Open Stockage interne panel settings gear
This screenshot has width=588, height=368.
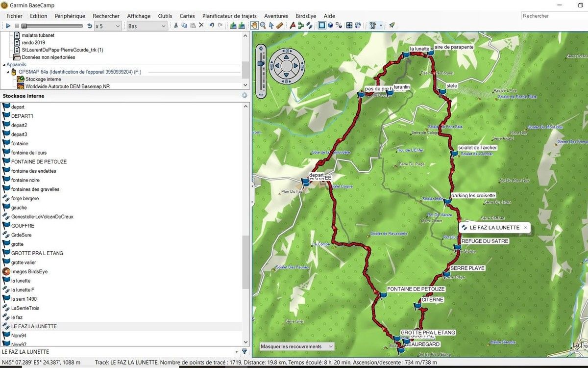[x=245, y=96]
